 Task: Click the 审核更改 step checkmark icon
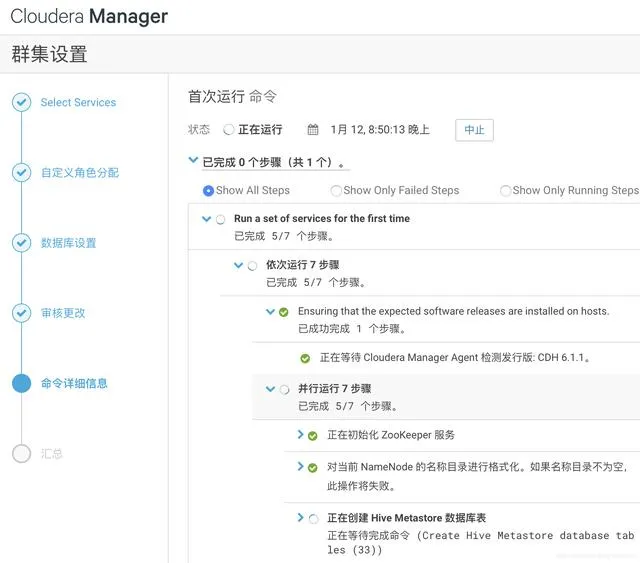(21, 313)
